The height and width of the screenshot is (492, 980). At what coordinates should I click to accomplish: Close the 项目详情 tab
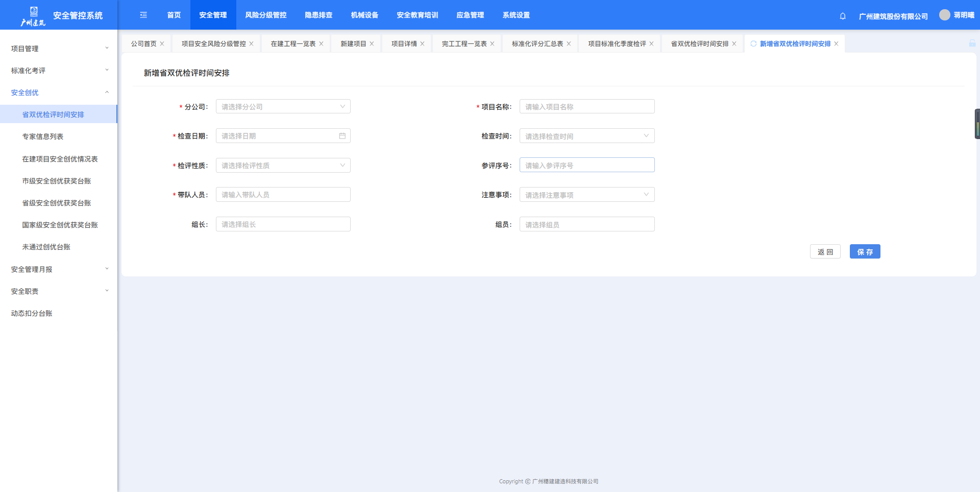(423, 44)
